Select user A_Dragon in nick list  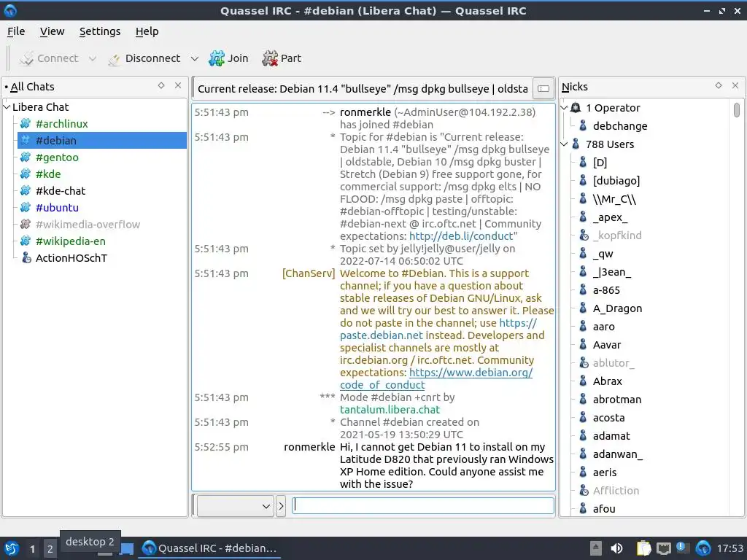coord(617,308)
